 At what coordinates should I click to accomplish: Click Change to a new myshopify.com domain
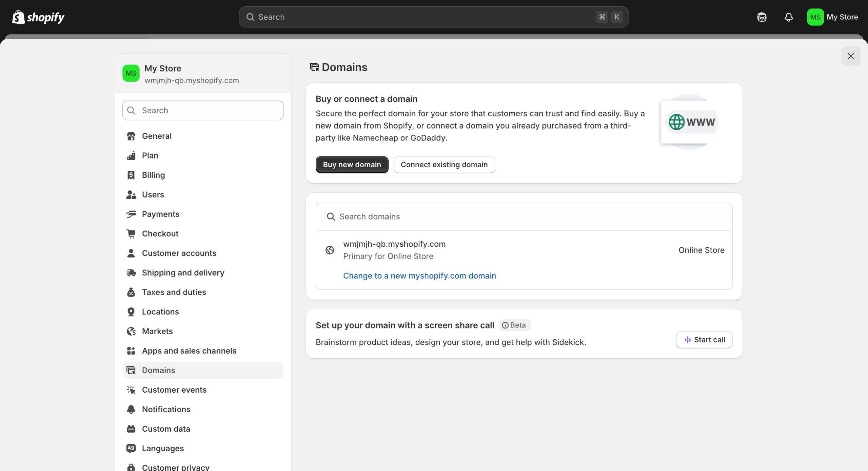(x=419, y=276)
